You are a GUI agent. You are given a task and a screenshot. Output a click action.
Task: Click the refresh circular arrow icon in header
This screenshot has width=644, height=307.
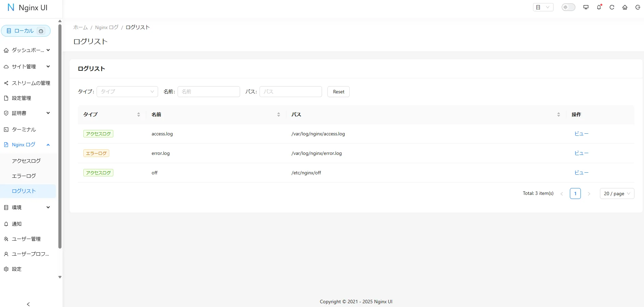point(612,7)
